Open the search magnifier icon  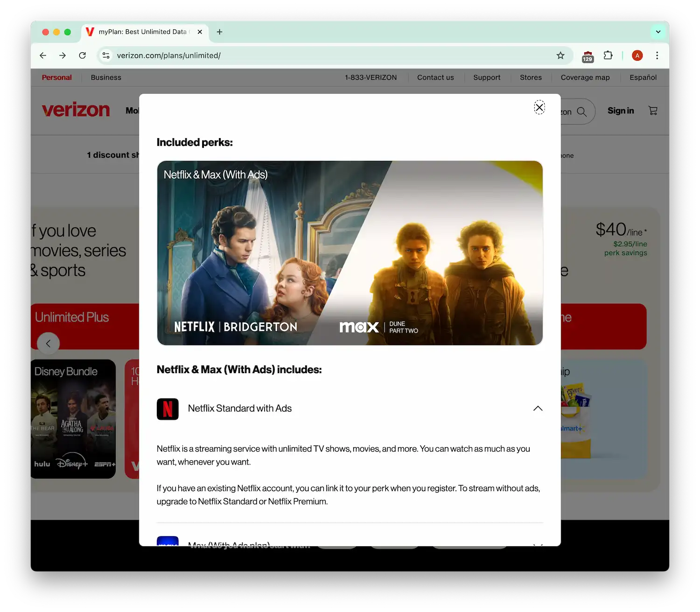point(581,111)
